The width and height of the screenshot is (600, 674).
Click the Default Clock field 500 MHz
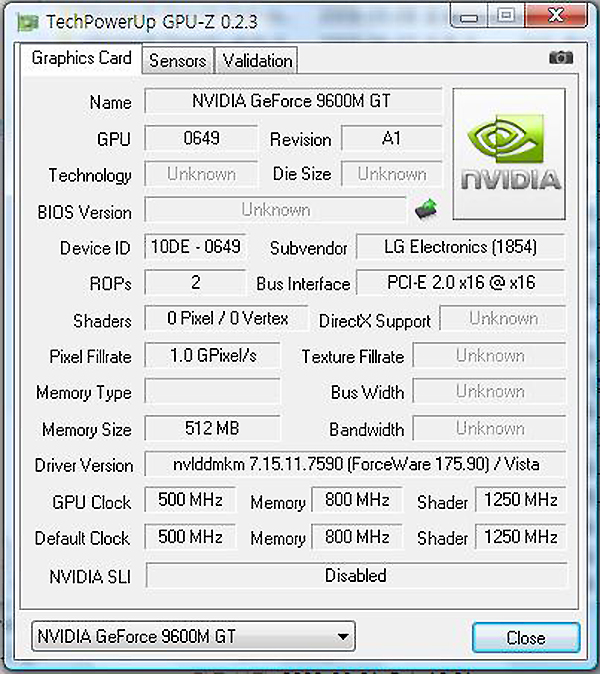[x=190, y=537]
